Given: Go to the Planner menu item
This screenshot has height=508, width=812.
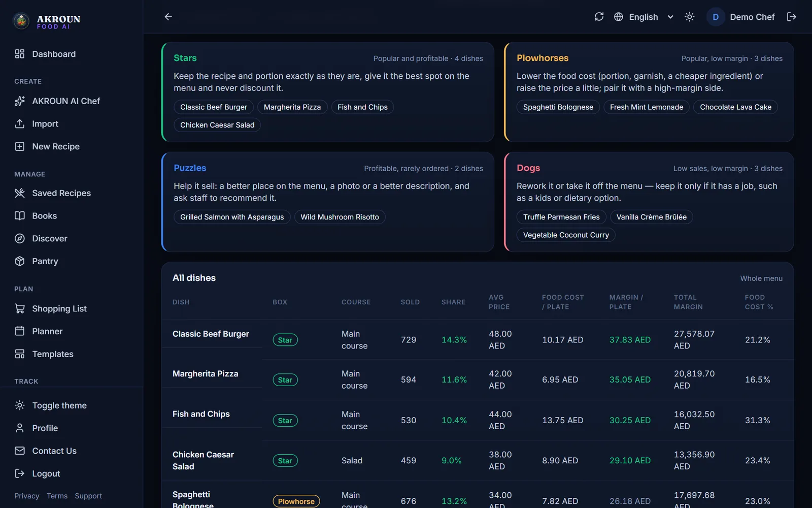Looking at the screenshot, I should coord(72,331).
